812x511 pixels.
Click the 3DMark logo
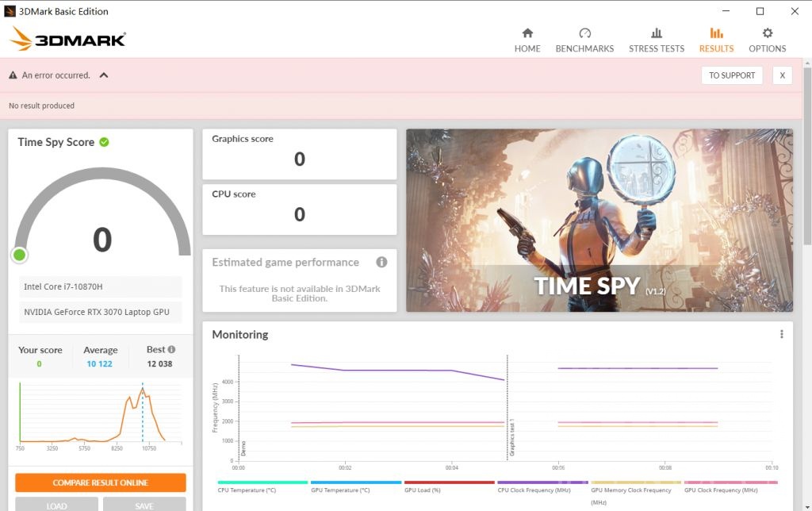(x=67, y=39)
